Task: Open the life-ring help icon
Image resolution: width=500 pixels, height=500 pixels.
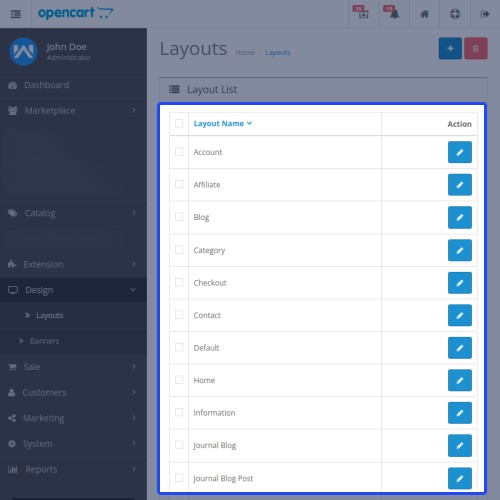Action: point(455,14)
